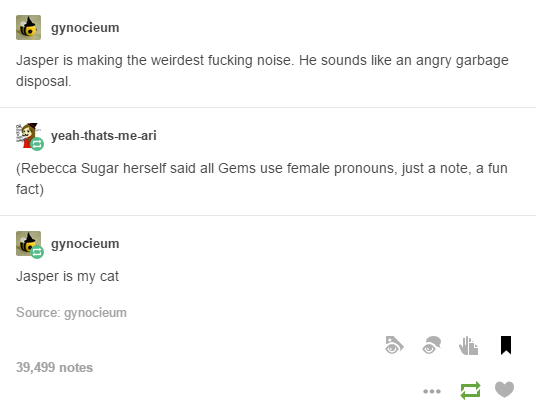Like the post with the heart icon
Screen dimensions: 536x403
(x=505, y=389)
